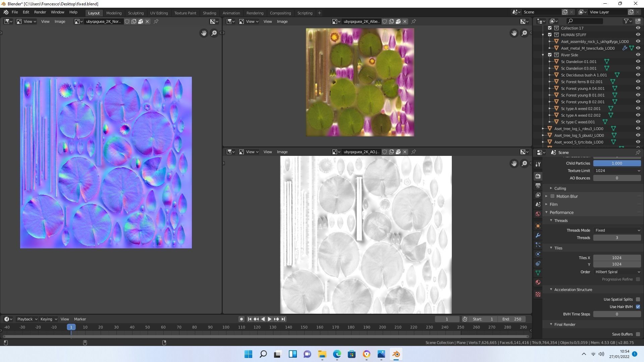Image resolution: width=644 pixels, height=362 pixels.
Task: Open the Material properties tab icon
Action: click(x=538, y=282)
